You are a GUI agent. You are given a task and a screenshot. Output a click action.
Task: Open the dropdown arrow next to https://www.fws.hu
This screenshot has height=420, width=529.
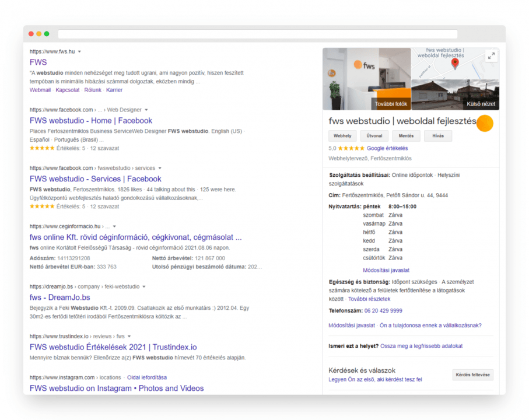pyautogui.click(x=80, y=51)
